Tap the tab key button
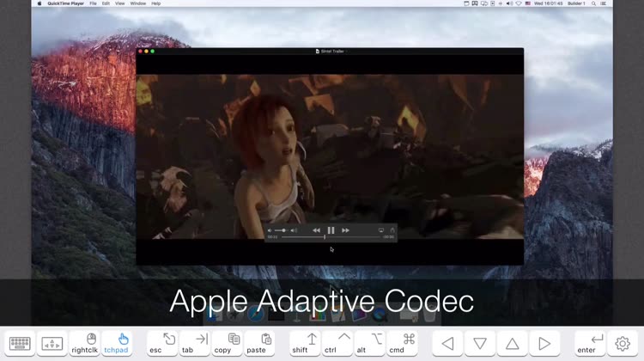 pos(194,343)
